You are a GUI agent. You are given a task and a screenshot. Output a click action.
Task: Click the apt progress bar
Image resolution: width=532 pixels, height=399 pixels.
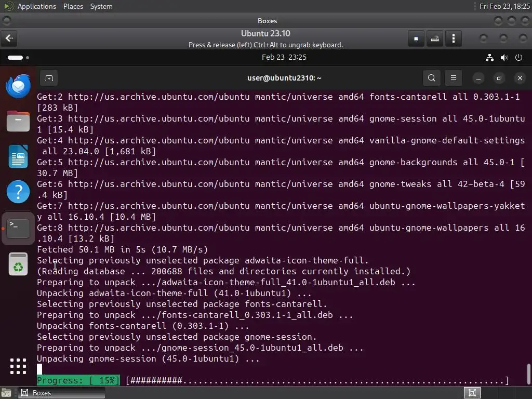[x=317, y=381]
